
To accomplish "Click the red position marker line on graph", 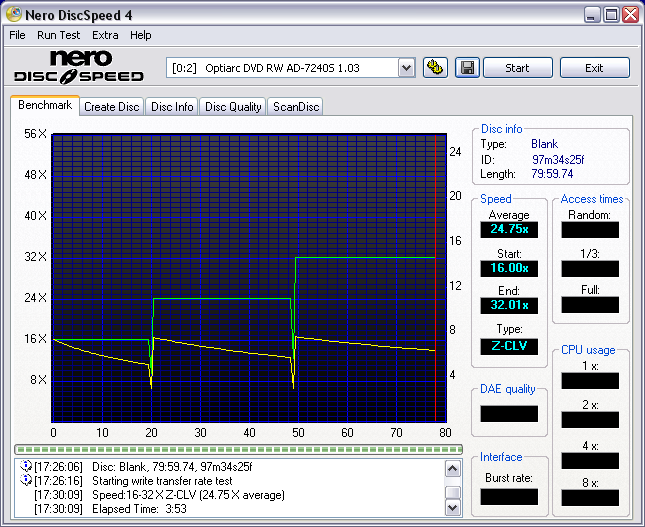I will pyautogui.click(x=435, y=278).
